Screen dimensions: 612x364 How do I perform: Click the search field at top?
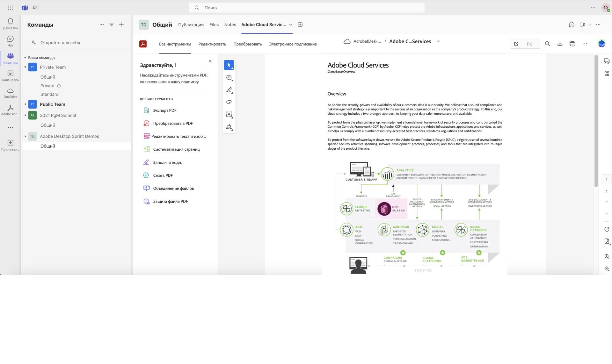tap(307, 8)
